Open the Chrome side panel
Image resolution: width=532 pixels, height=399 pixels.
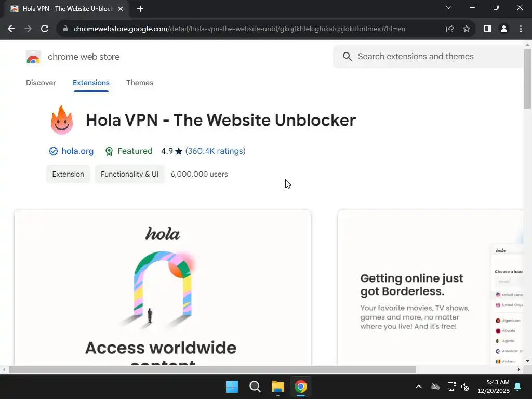pos(487,29)
